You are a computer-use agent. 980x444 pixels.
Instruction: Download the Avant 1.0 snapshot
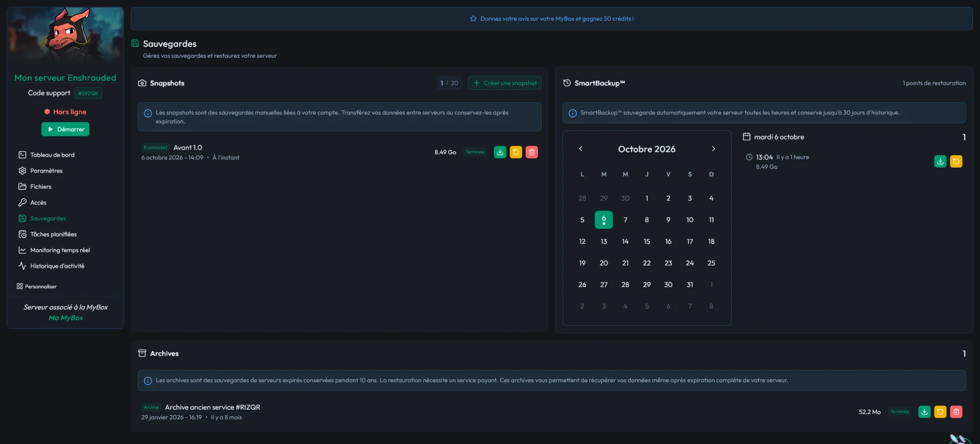(500, 152)
